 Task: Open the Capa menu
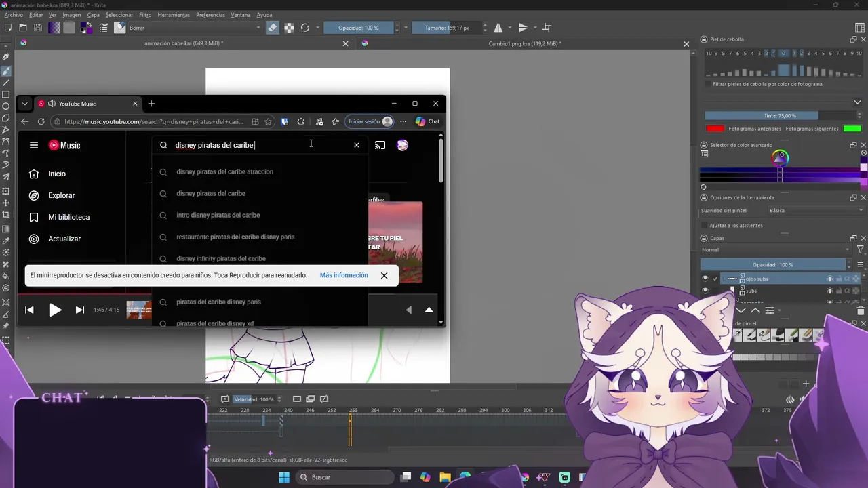[93, 15]
